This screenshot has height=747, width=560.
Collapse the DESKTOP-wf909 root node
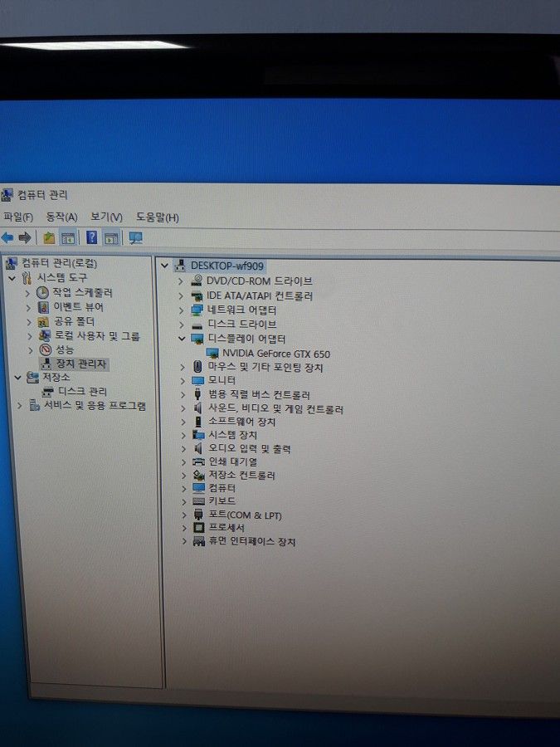coord(165,266)
